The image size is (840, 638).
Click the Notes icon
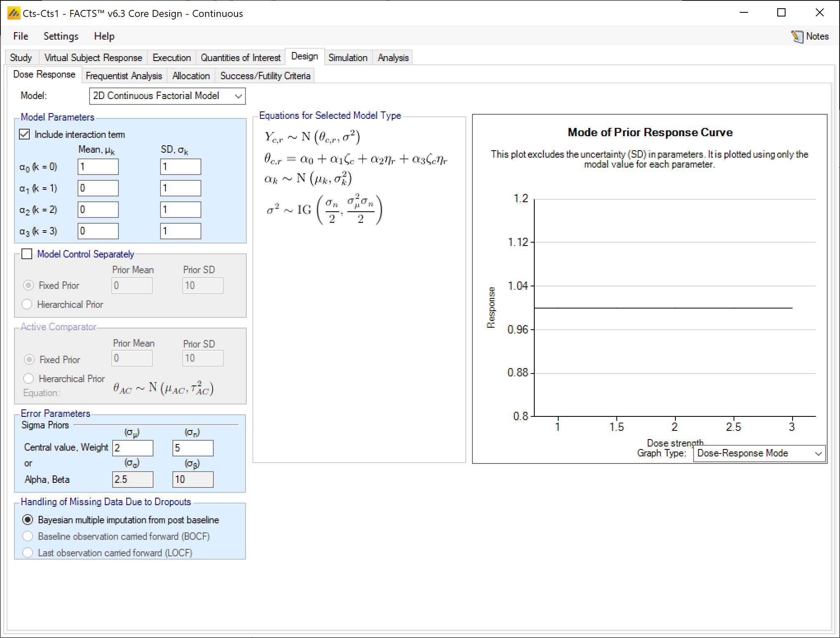[x=798, y=37]
